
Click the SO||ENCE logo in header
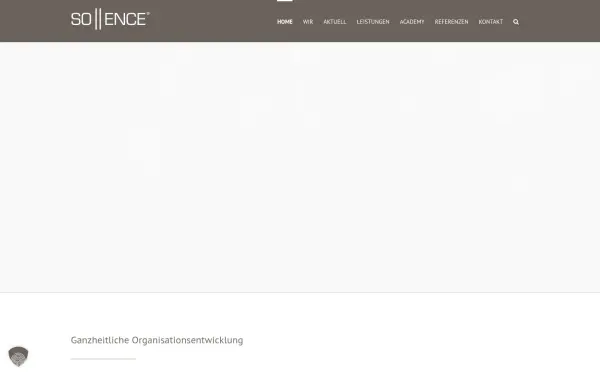coord(110,19)
